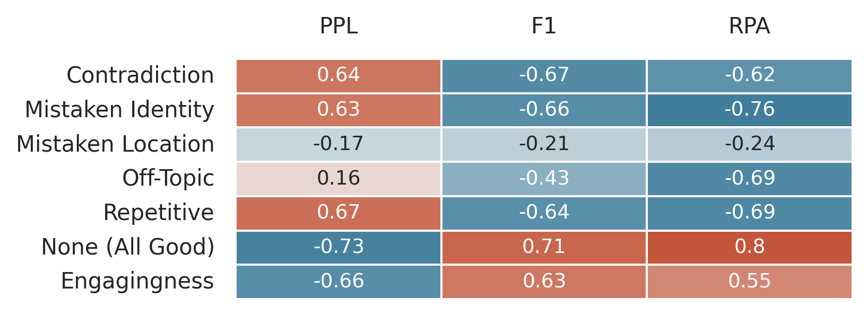Click the PPL column header
The width and height of the screenshot is (868, 315).
tap(338, 27)
